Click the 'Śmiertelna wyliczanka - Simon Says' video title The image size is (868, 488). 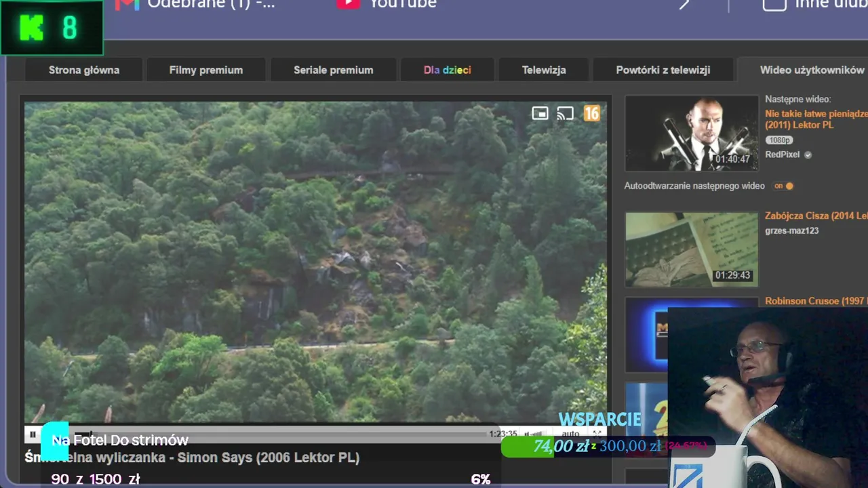point(192,457)
